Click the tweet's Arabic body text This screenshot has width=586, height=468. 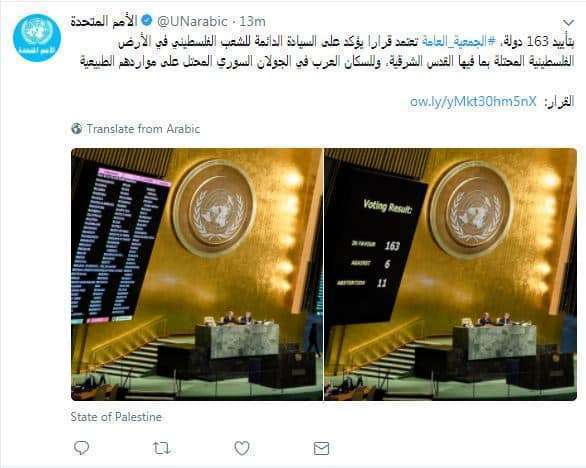pos(327,51)
